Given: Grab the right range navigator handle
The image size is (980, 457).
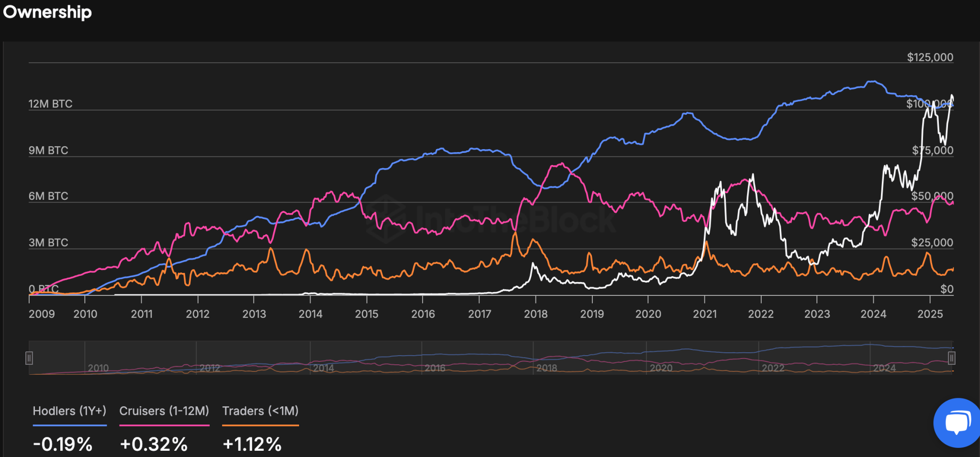Looking at the screenshot, I should [952, 358].
